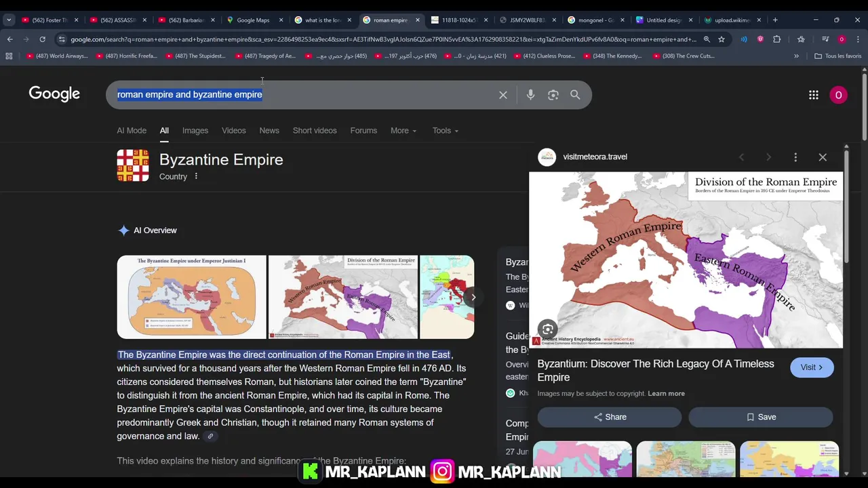Viewport: 868px width, 488px height.
Task: Open more options in the image preview panel
Action: (795, 157)
